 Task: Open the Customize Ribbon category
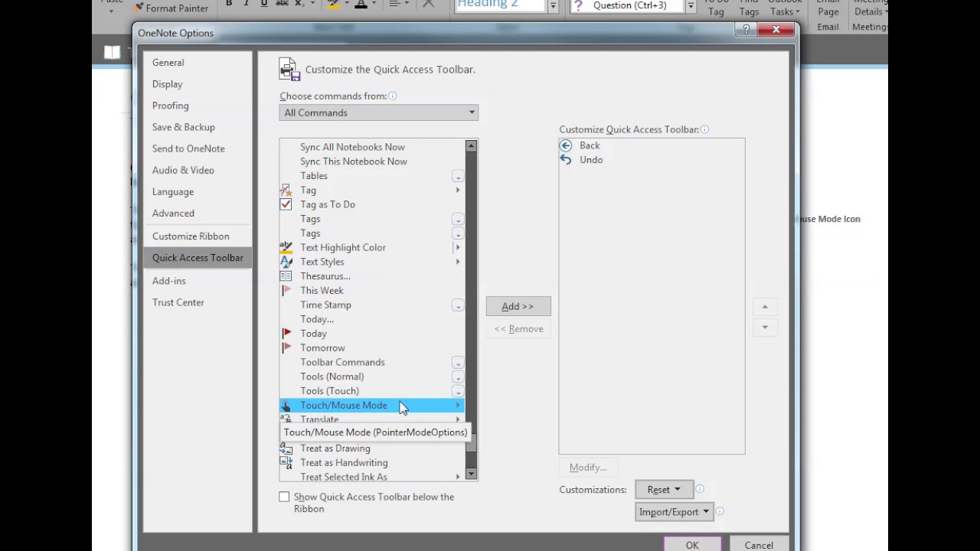pyautogui.click(x=198, y=236)
